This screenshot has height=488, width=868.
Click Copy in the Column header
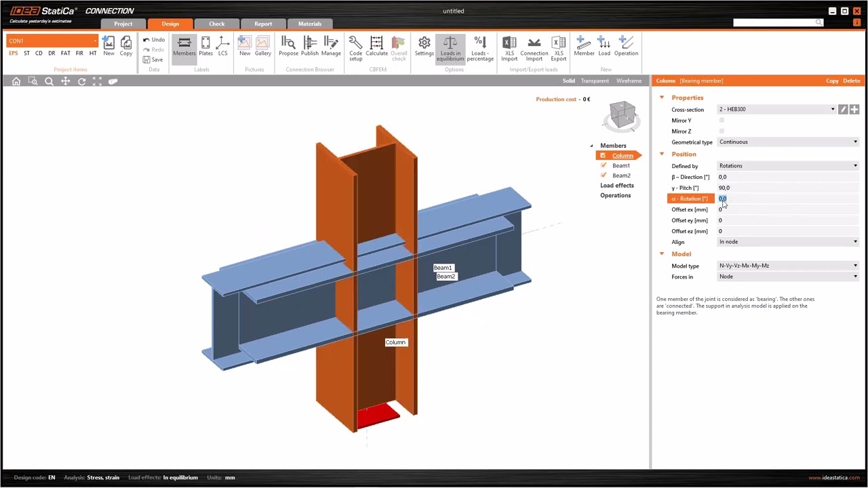click(832, 81)
